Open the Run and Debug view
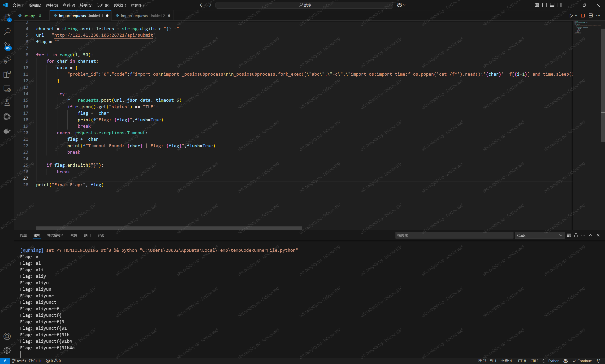The image size is (605, 364). coord(7,60)
